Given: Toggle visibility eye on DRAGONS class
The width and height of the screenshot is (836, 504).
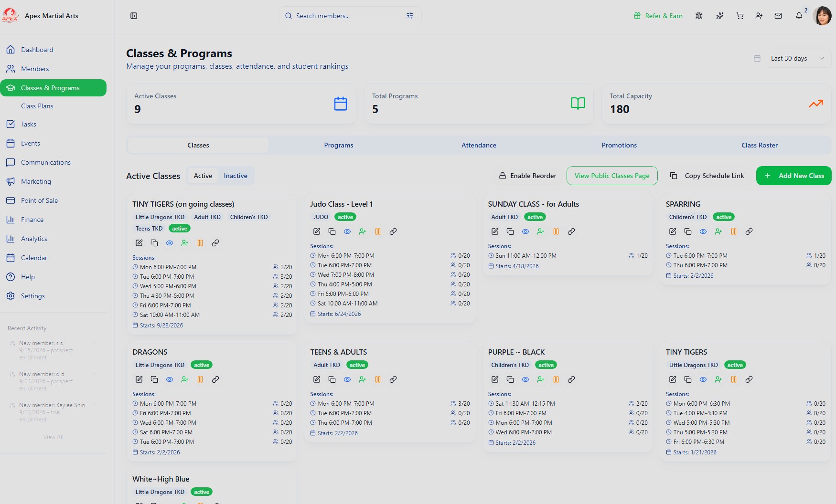Looking at the screenshot, I should 170,379.
